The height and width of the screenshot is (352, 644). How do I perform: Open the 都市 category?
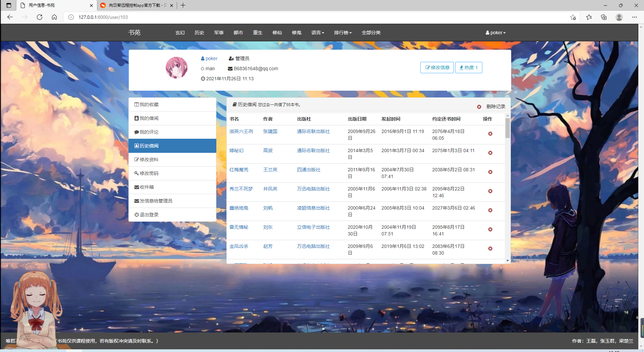coord(238,33)
